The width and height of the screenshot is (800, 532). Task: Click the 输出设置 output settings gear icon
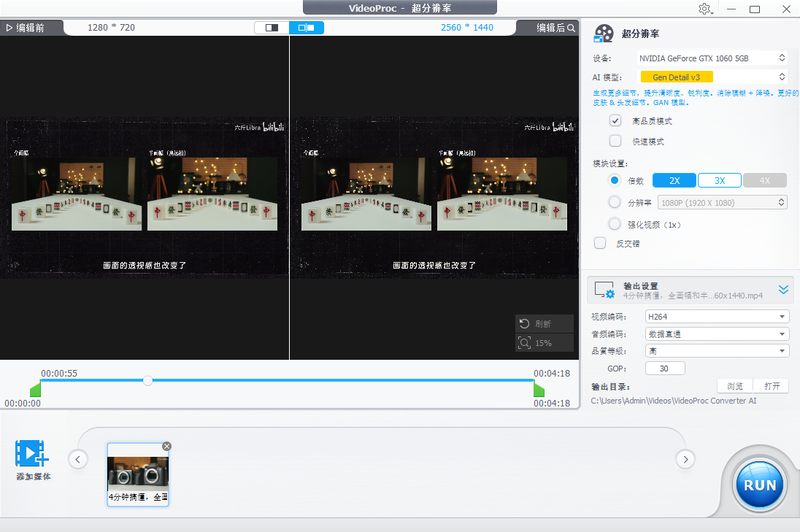click(x=604, y=290)
